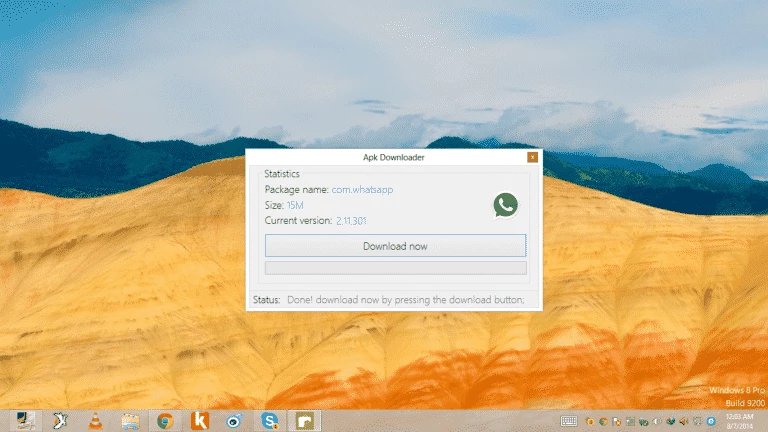Click the Apk Downloader title bar
Viewport: 768px width, 432px height.
(x=393, y=157)
